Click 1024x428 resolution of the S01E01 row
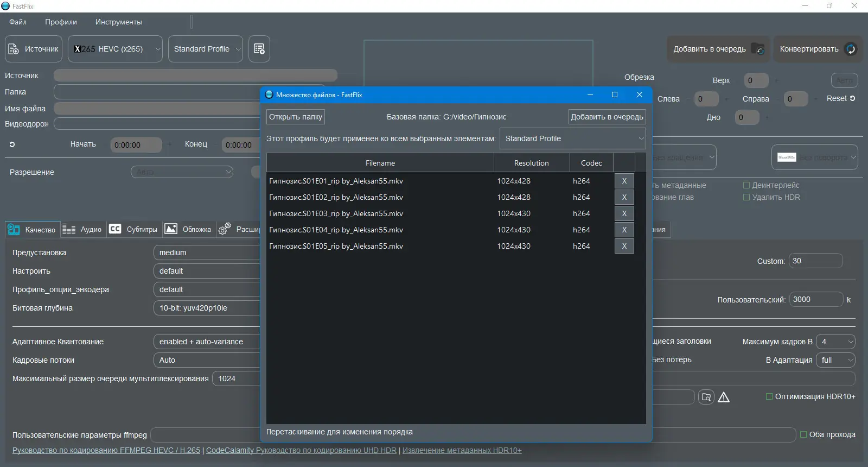This screenshot has height=467, width=868. coord(514,181)
